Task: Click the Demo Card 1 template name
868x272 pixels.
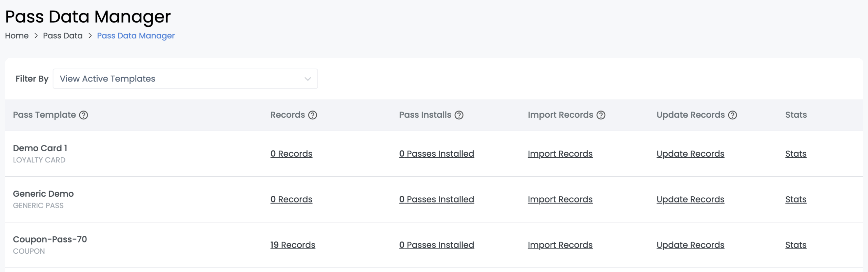Action: point(40,148)
